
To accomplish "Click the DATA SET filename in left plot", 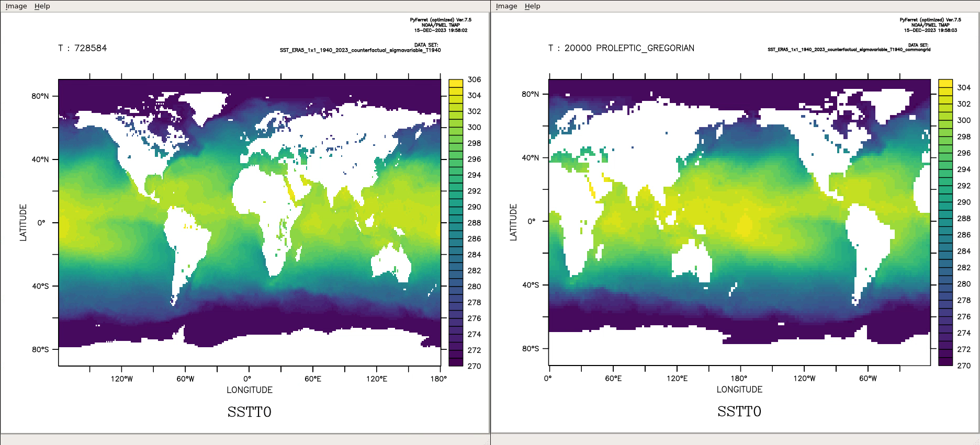I will [360, 51].
